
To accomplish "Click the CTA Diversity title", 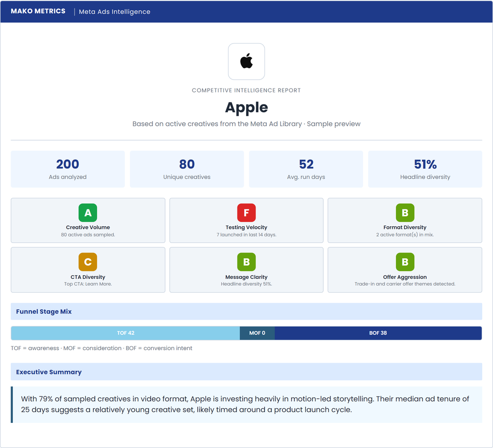I will tap(88, 277).
